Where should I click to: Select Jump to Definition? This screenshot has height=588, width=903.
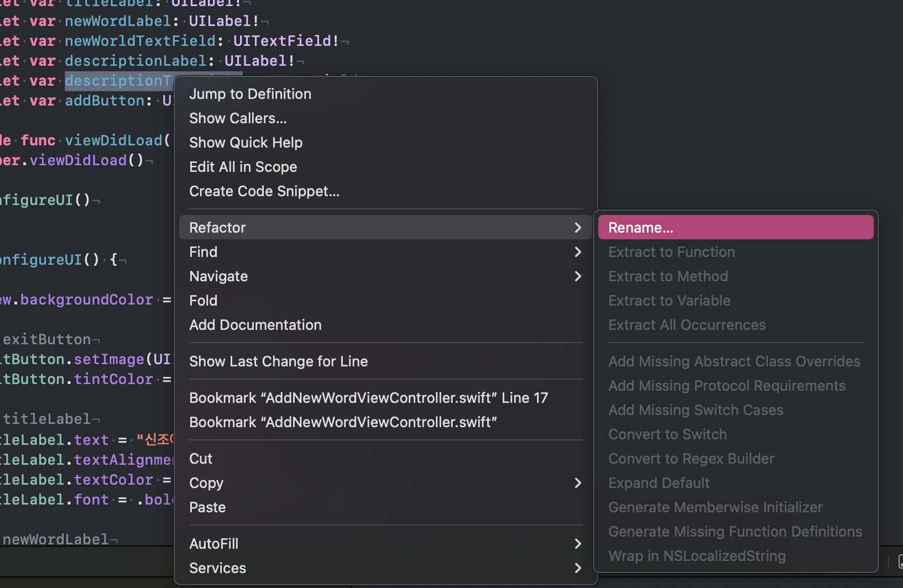(250, 94)
